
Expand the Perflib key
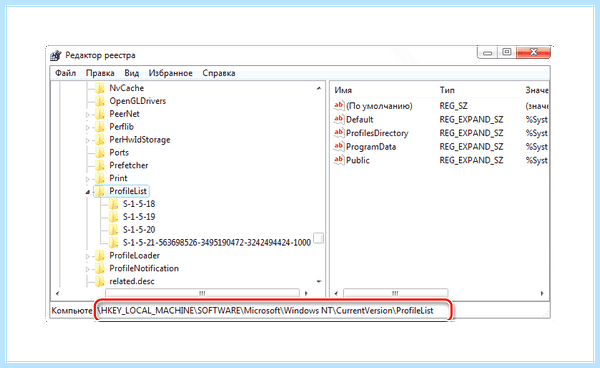(88, 127)
